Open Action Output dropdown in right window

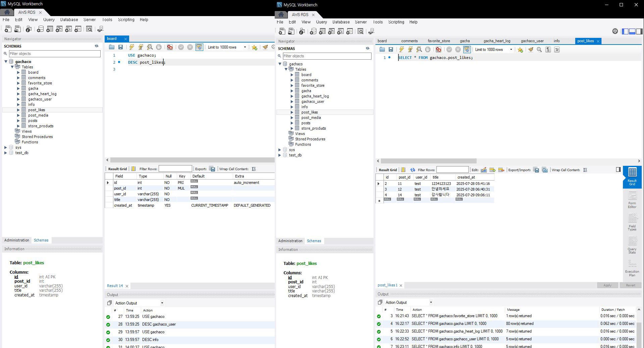tap(431, 302)
